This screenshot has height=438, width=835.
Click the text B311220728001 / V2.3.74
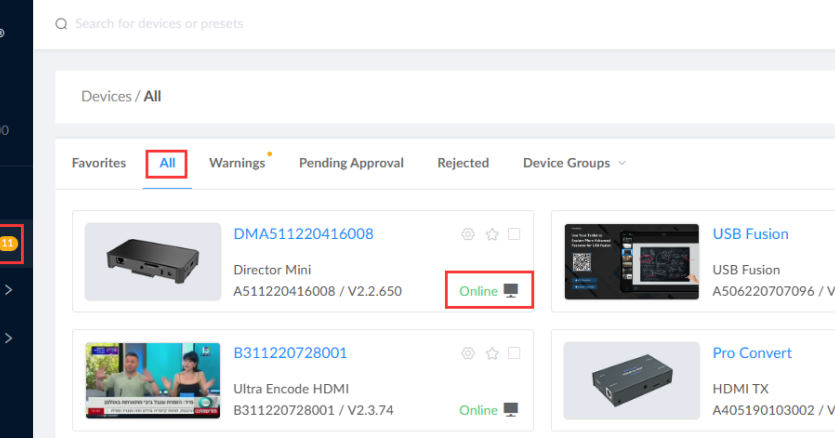(x=313, y=410)
